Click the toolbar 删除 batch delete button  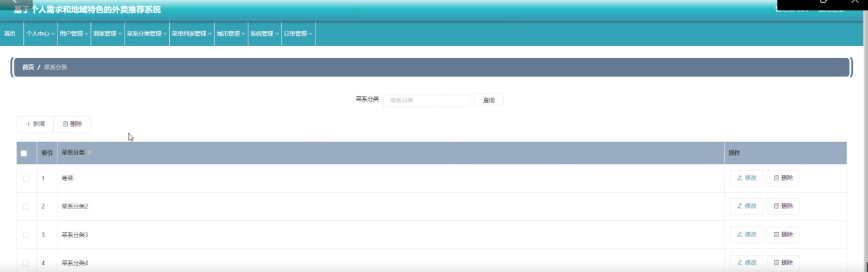click(x=72, y=124)
